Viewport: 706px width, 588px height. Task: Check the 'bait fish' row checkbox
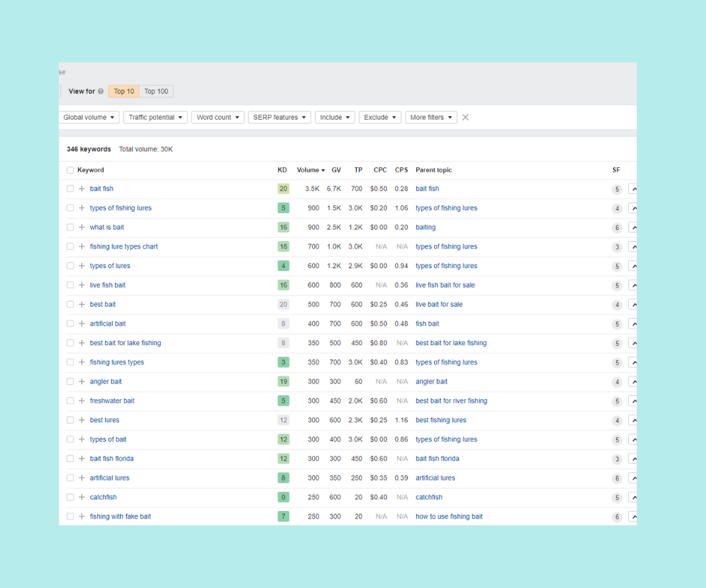[x=70, y=189]
